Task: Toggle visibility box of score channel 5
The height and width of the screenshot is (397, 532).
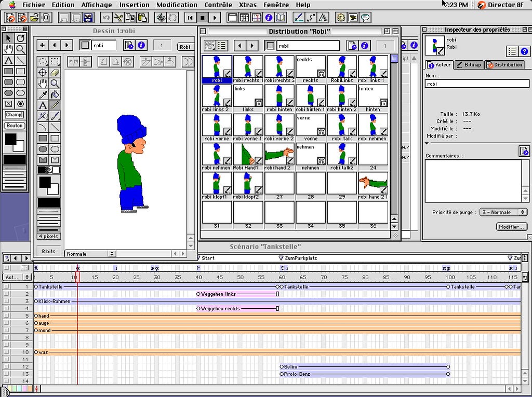Action: coord(6,316)
